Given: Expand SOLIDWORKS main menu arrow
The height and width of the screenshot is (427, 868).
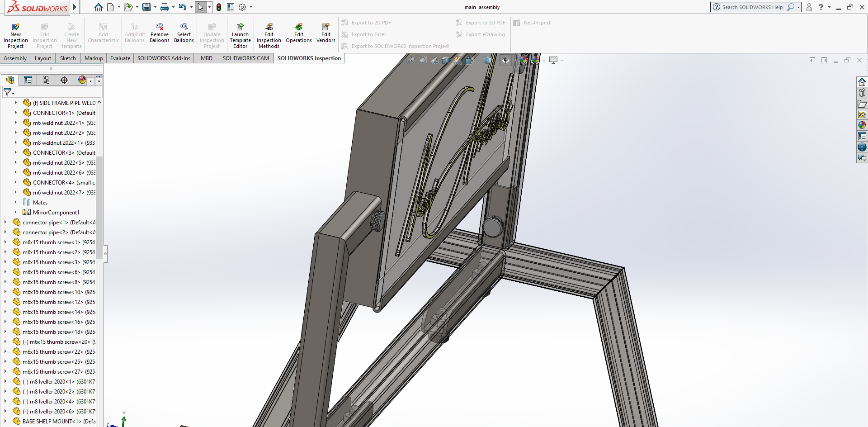Looking at the screenshot, I should pyautogui.click(x=75, y=7).
